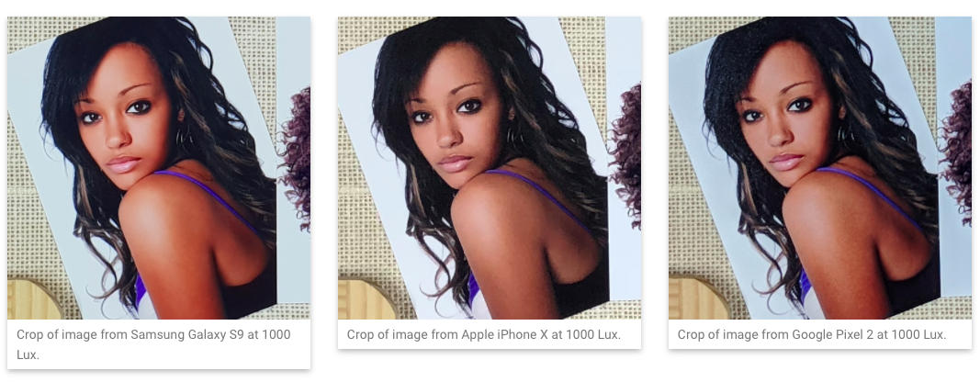Click the woman's lips in the Pixel 2 crop
Screen dimensions: 980x382
click(x=785, y=162)
